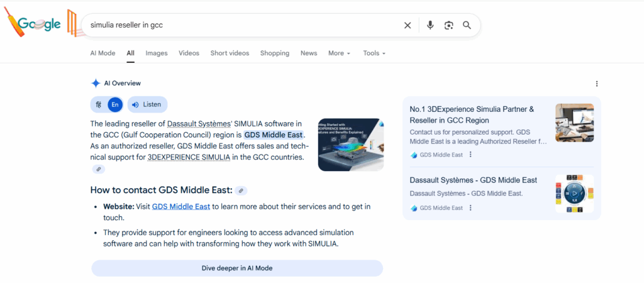This screenshot has height=283, width=644.
Task: Open the SIMULIA thumbnail image in AI Overview
Action: coord(350,145)
